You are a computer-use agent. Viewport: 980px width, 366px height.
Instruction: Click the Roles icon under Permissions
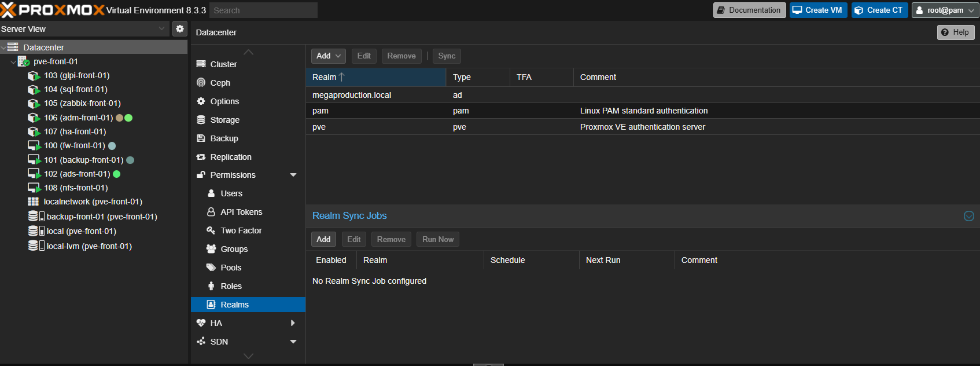(211, 286)
